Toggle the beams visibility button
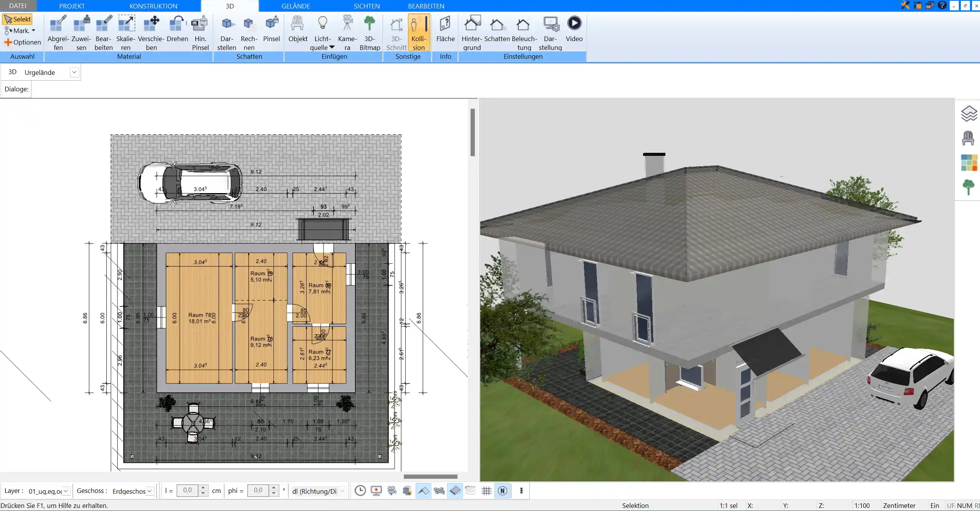The image size is (980, 511). (x=439, y=491)
